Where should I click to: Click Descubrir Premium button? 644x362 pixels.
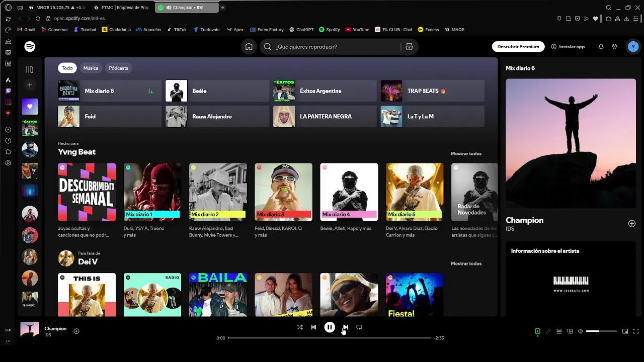tap(518, 47)
